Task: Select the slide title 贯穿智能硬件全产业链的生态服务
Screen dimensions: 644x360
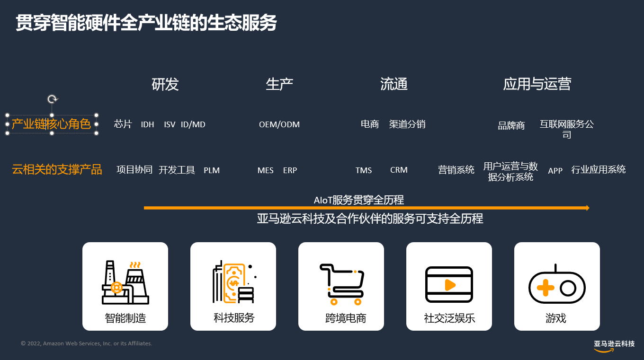Action: [146, 23]
